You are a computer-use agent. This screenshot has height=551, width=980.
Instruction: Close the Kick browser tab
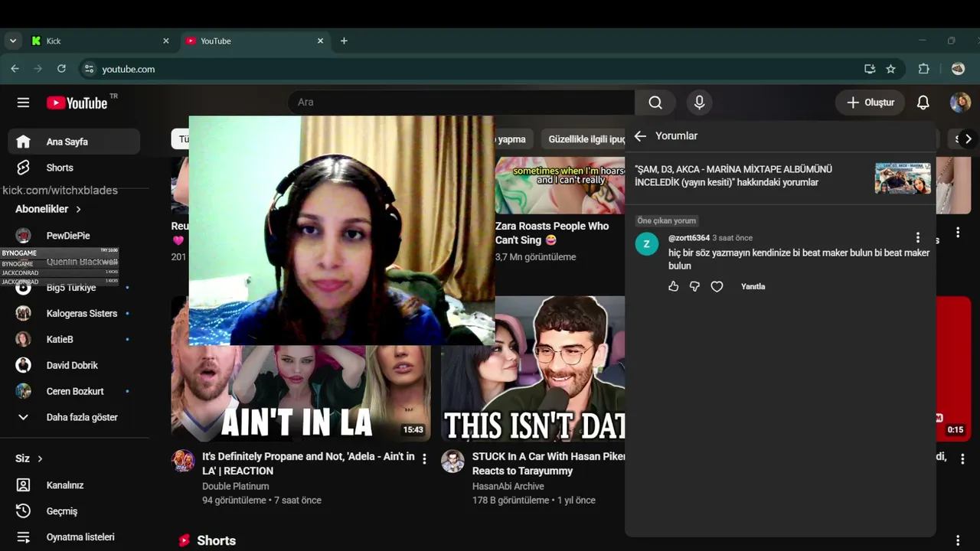(x=166, y=41)
